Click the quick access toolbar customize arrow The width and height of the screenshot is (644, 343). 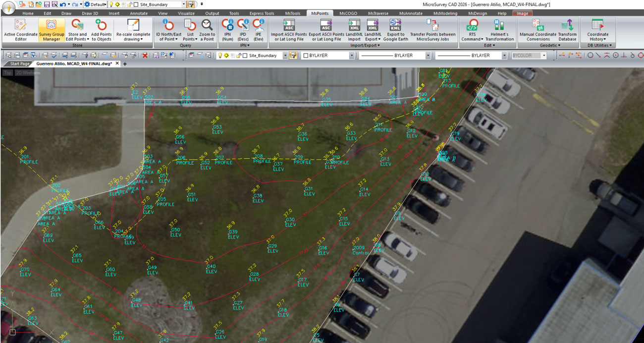(x=202, y=4)
